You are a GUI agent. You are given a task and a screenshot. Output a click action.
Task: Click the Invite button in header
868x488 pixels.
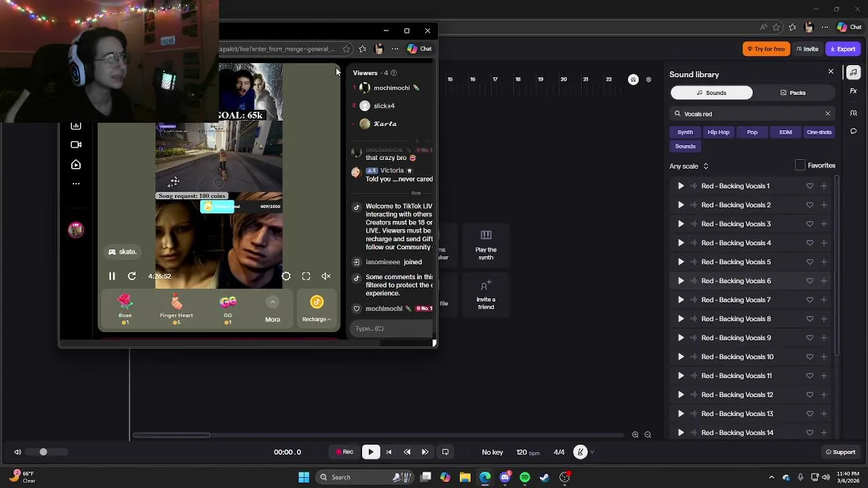click(x=807, y=49)
